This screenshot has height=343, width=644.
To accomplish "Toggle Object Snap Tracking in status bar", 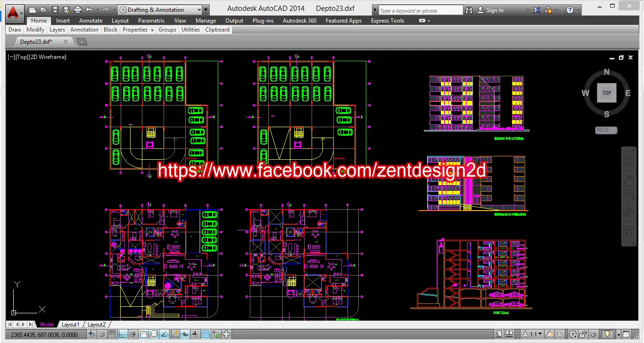I will click(165, 335).
